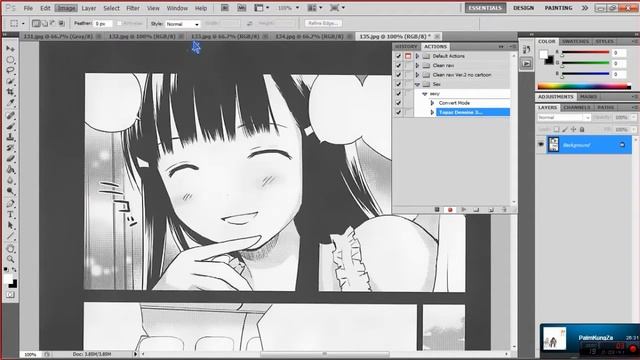This screenshot has width=640, height=360.
Task: Hide the Background layer with eye icon
Action: tap(541, 144)
